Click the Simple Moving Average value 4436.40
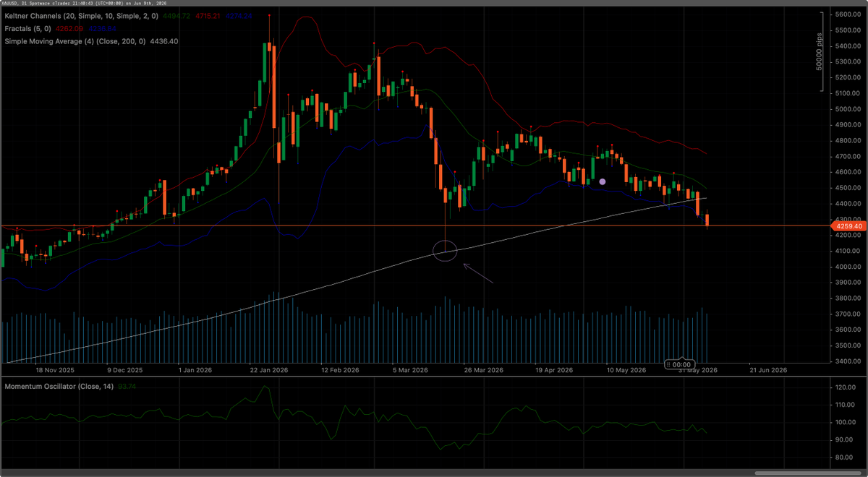The height and width of the screenshot is (477, 868). (163, 41)
